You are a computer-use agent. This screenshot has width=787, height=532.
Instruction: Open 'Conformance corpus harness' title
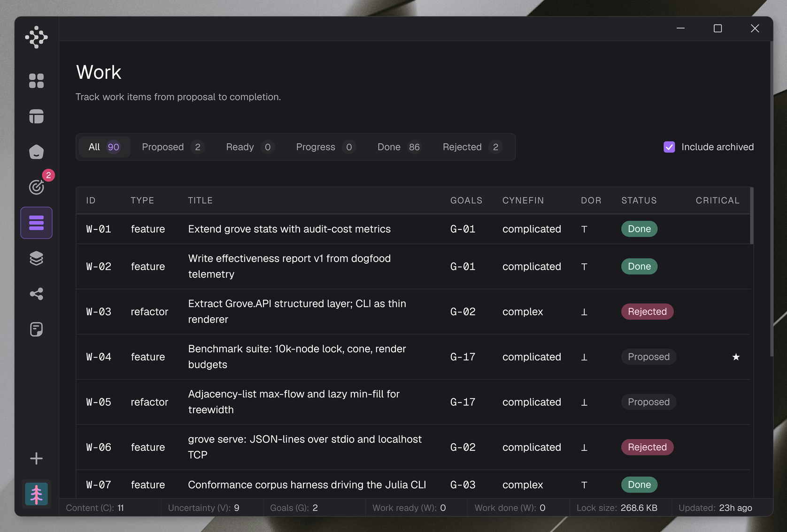pyautogui.click(x=307, y=485)
